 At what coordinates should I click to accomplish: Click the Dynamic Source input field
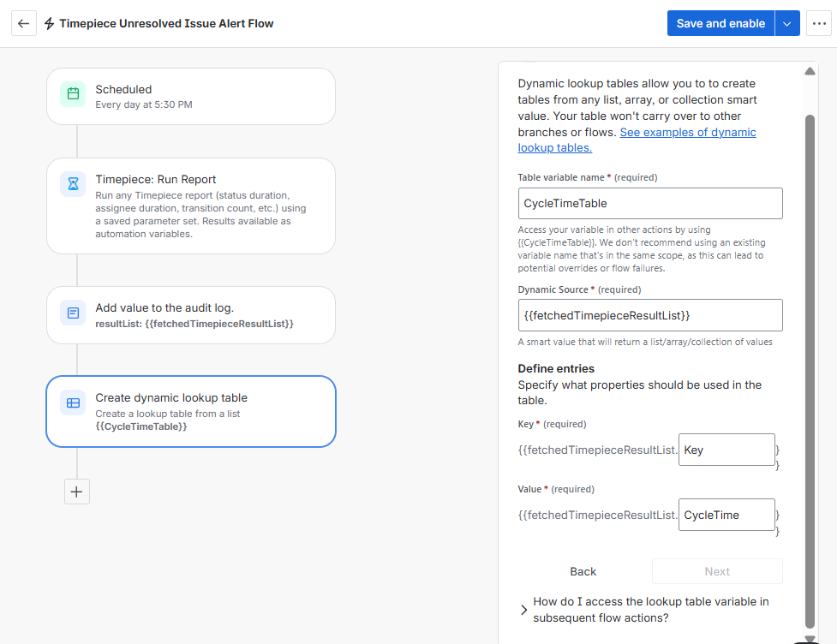tap(650, 315)
